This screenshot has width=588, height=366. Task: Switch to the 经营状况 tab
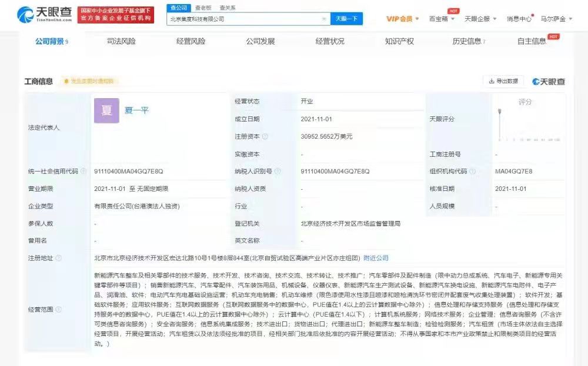coord(330,41)
